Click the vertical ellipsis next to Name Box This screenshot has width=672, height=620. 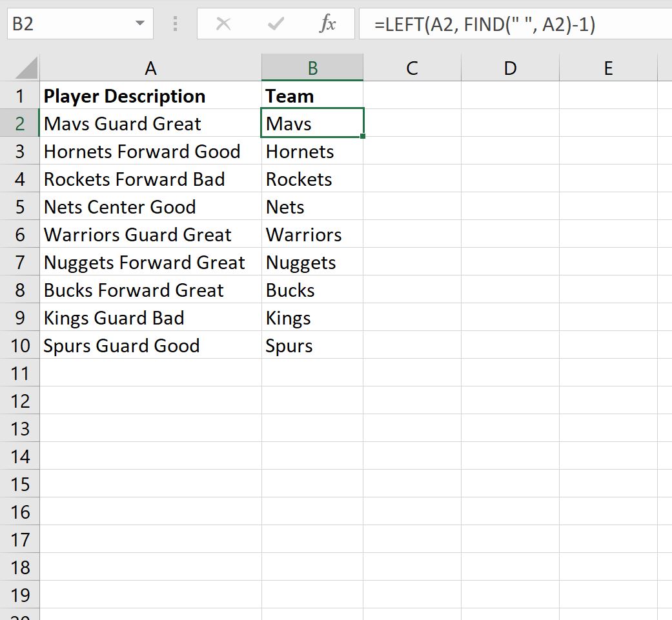[x=174, y=24]
